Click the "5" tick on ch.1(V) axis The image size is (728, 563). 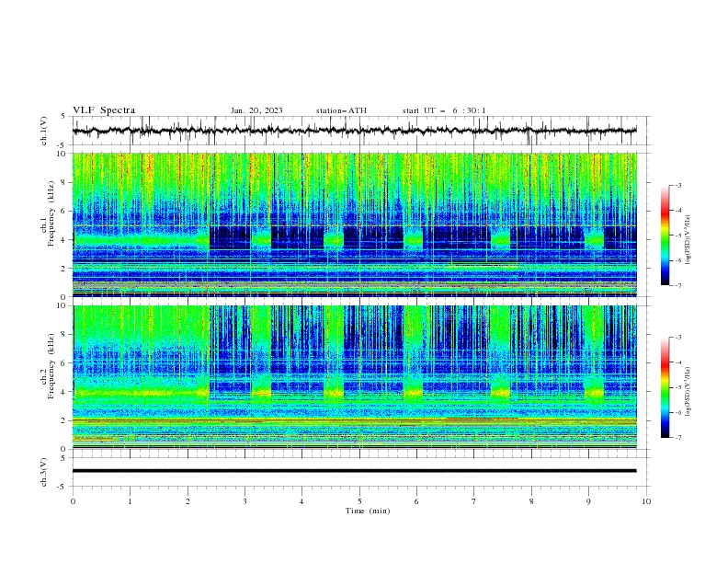(x=63, y=116)
